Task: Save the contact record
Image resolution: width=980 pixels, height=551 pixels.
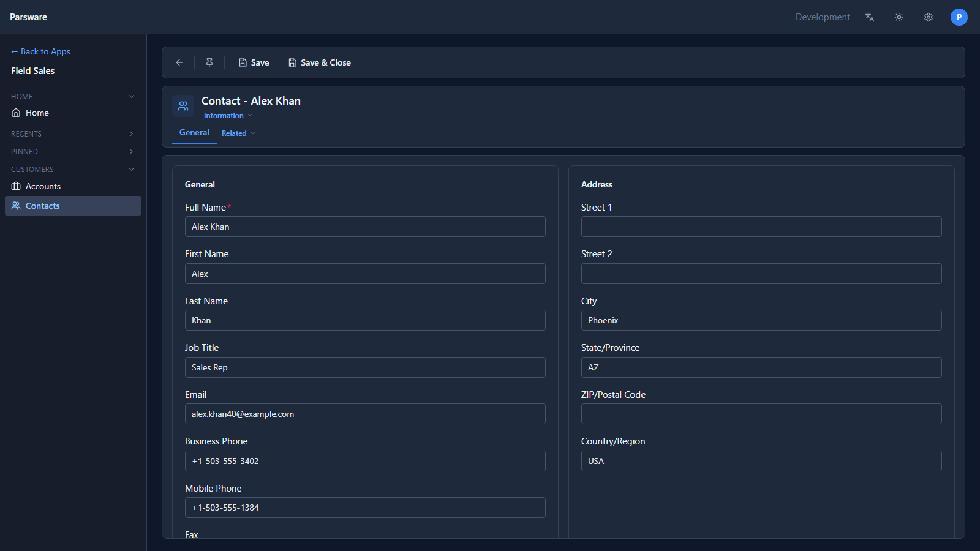Action: click(x=254, y=62)
